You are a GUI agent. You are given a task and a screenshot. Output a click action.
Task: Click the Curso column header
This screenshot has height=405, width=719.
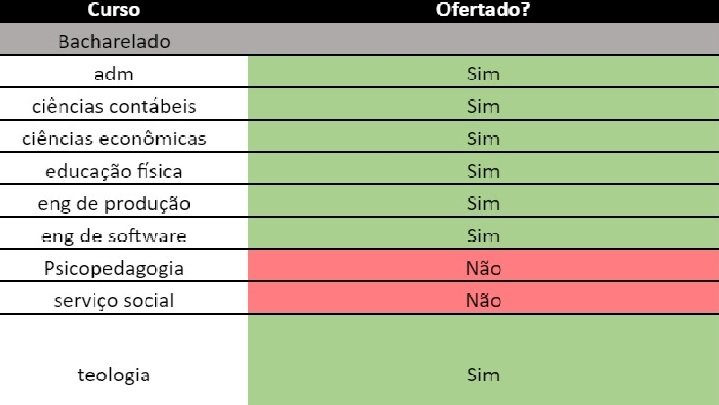[x=114, y=10]
